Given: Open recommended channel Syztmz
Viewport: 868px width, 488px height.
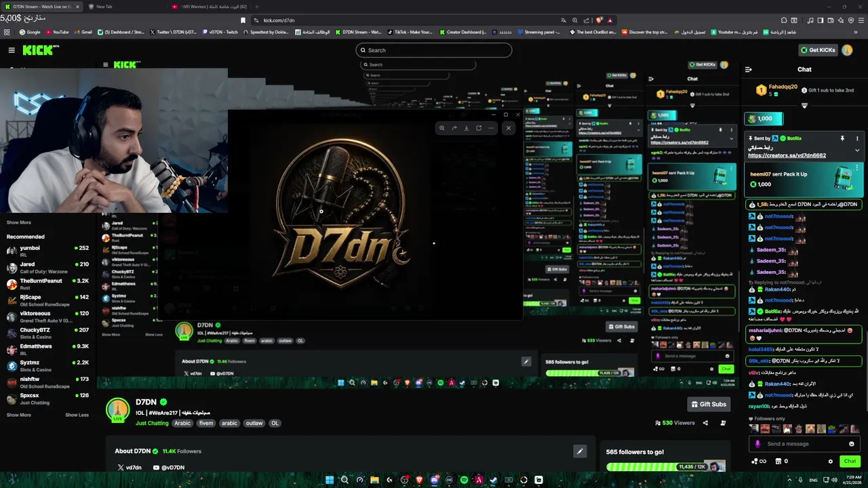Looking at the screenshot, I should [47, 365].
